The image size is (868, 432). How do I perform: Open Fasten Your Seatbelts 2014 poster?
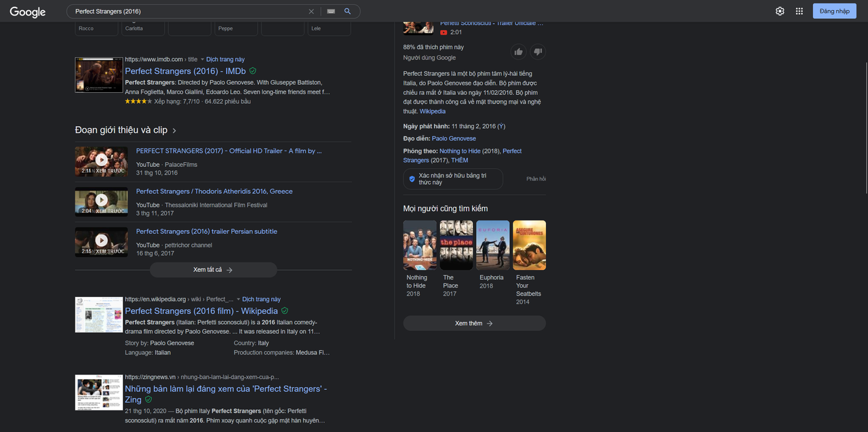[x=529, y=245]
